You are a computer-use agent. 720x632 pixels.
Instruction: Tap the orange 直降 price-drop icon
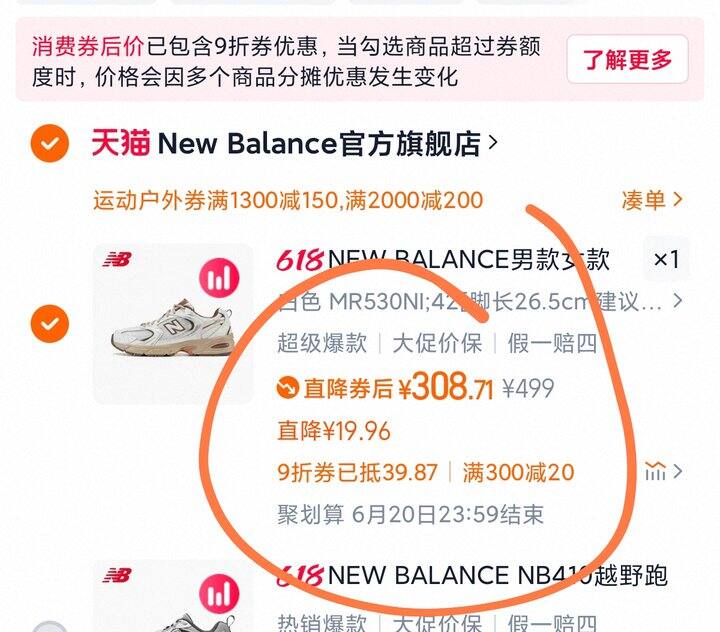[x=288, y=388]
